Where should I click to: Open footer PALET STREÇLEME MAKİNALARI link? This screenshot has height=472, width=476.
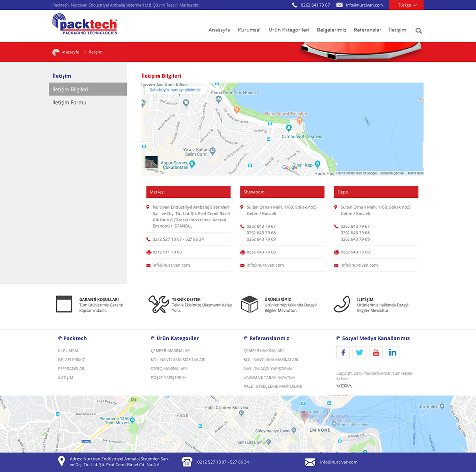click(273, 386)
